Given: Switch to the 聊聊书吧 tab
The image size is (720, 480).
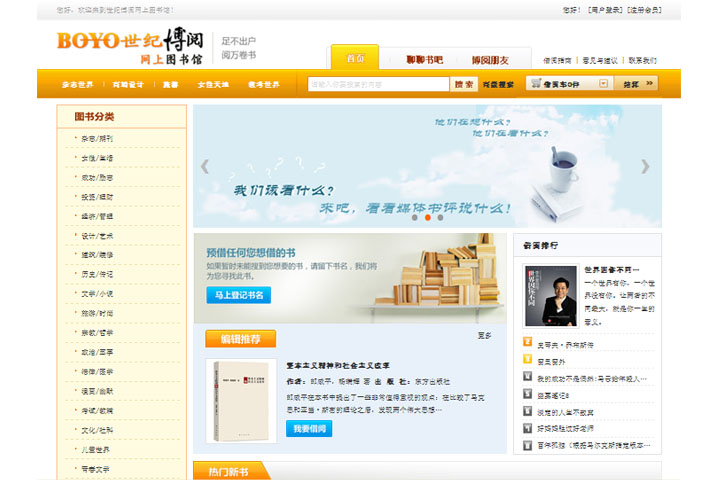Looking at the screenshot, I should [x=424, y=59].
